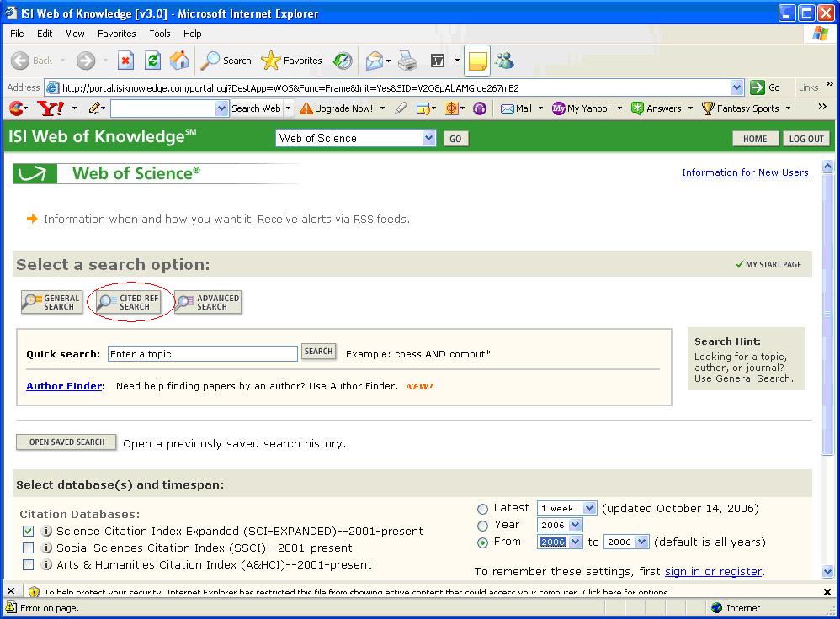This screenshot has height=619, width=840.
Task: Click the page scrollbar down arrow
Action: (827, 571)
